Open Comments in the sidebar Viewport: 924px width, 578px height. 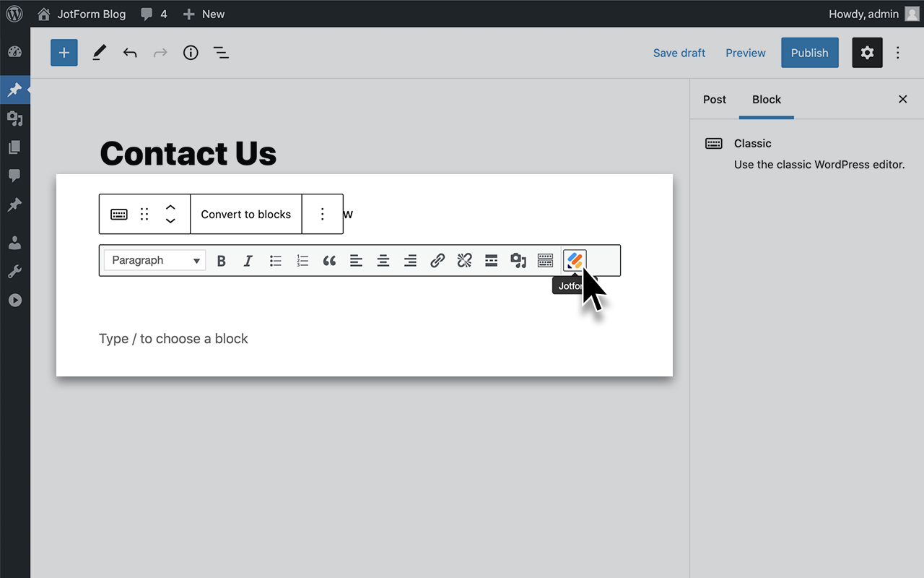[14, 176]
